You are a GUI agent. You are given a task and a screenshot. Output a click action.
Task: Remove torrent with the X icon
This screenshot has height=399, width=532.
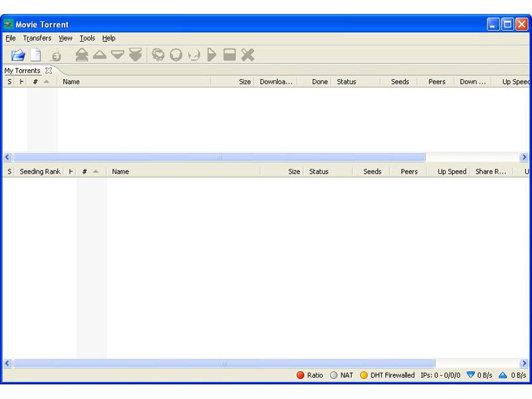click(247, 55)
